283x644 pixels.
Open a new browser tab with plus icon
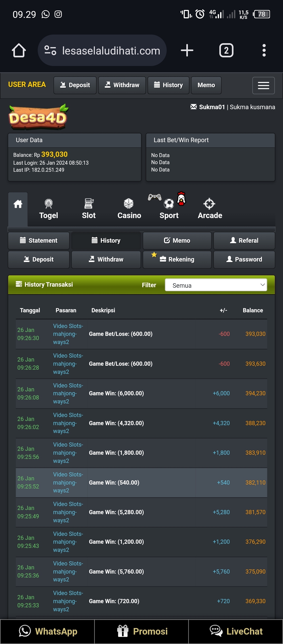[x=187, y=50]
